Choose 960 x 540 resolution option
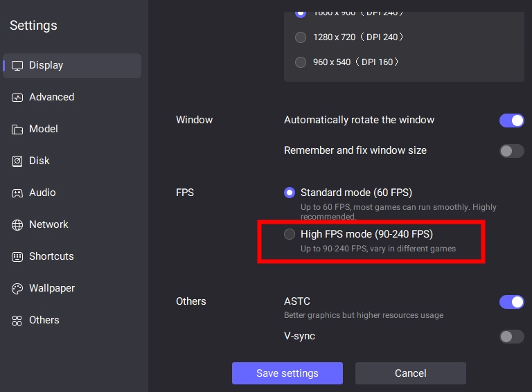This screenshot has height=392, width=532. pos(301,62)
